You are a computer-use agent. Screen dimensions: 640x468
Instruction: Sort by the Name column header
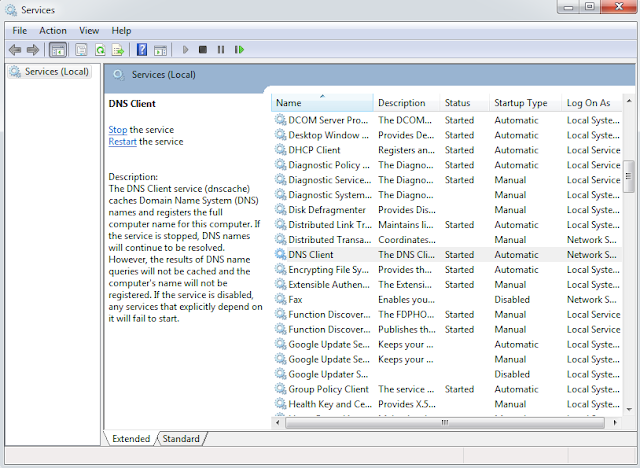pyautogui.click(x=322, y=103)
